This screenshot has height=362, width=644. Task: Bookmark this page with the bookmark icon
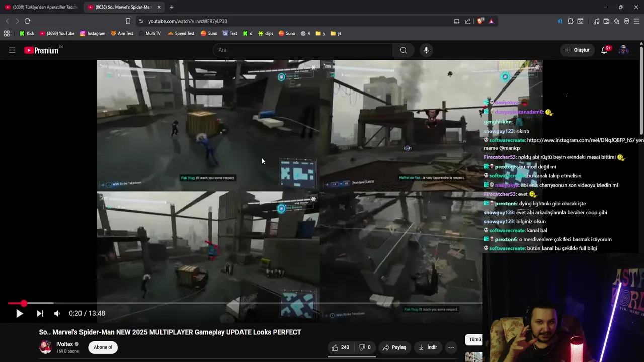coord(128,21)
